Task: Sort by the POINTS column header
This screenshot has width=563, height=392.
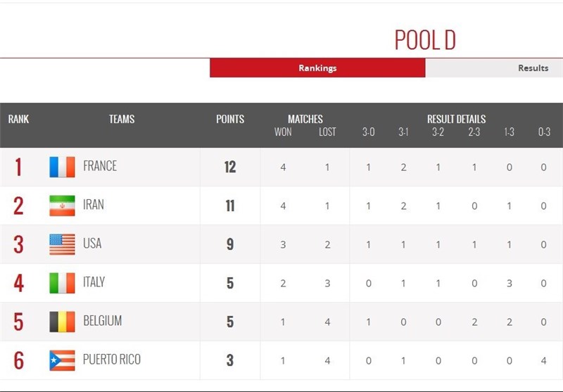Action: tap(230, 119)
